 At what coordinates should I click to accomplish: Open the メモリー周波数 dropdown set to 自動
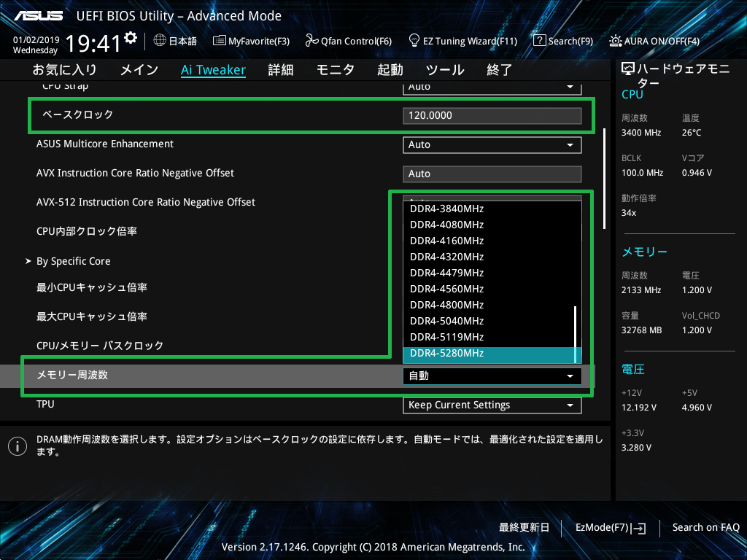coord(492,376)
